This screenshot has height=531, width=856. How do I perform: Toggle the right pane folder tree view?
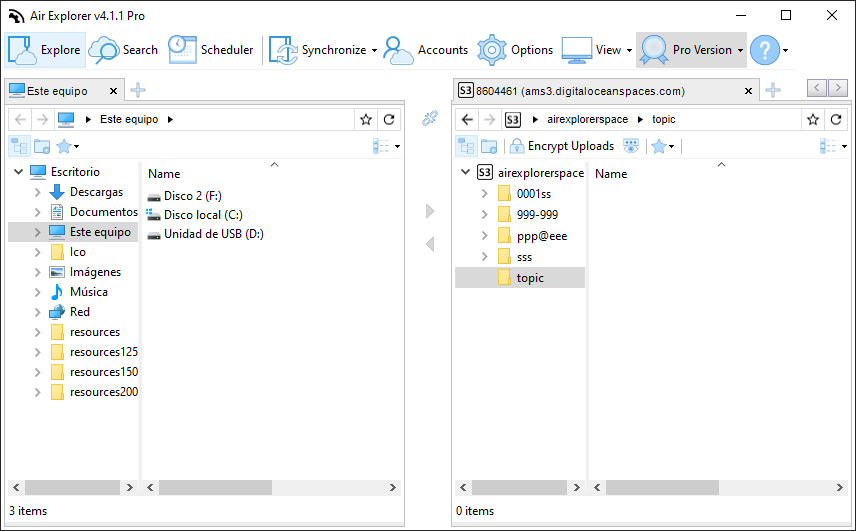tap(466, 146)
